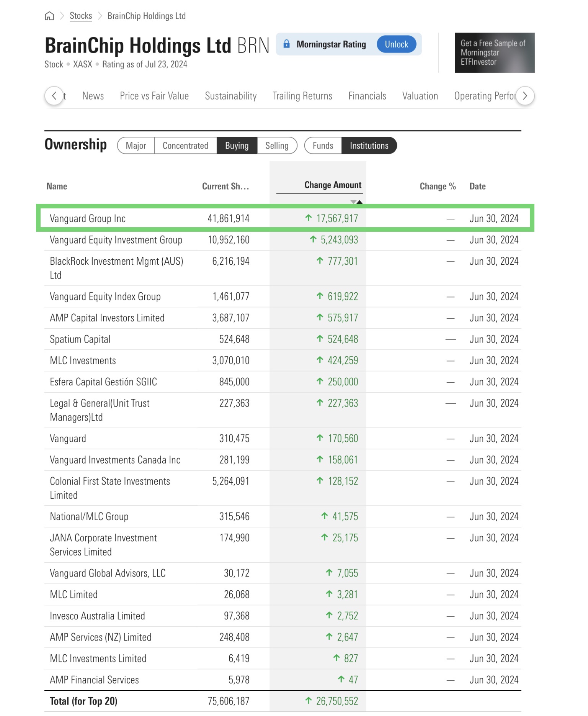Click Vanguard Equity Index Group name

[105, 297]
